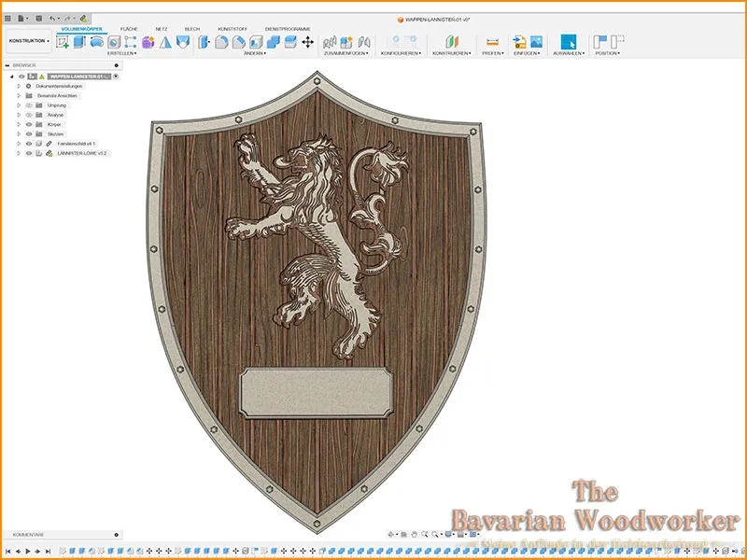Click the Insert Canvas image icon

point(536,42)
